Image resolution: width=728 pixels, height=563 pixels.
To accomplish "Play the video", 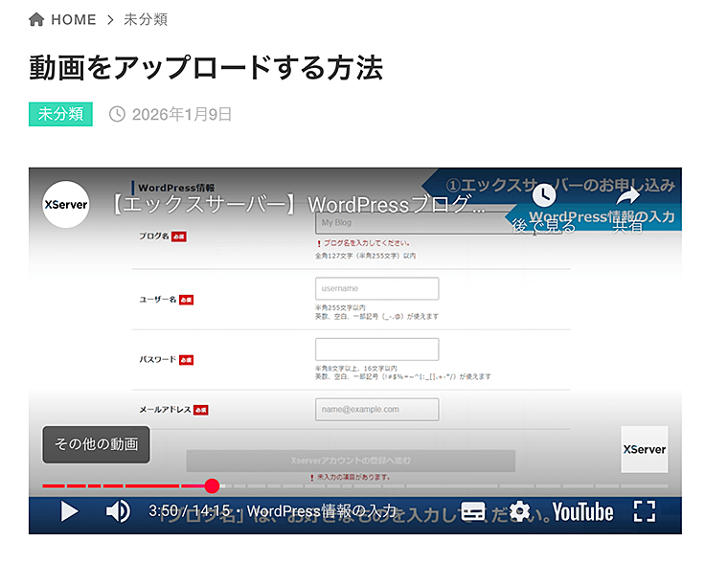I will click(69, 511).
